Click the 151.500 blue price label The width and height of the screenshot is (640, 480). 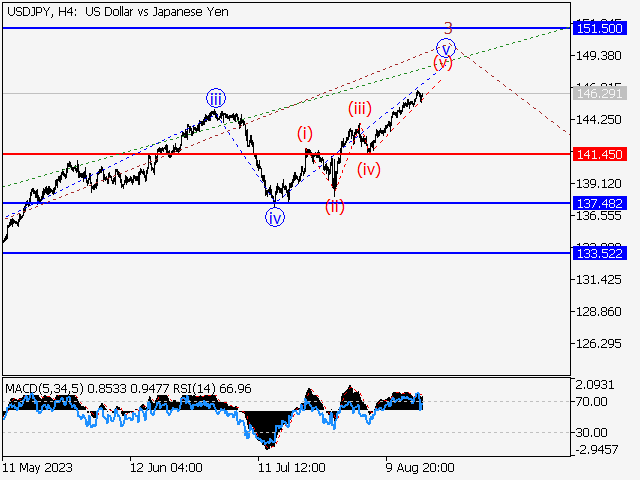tap(599, 29)
